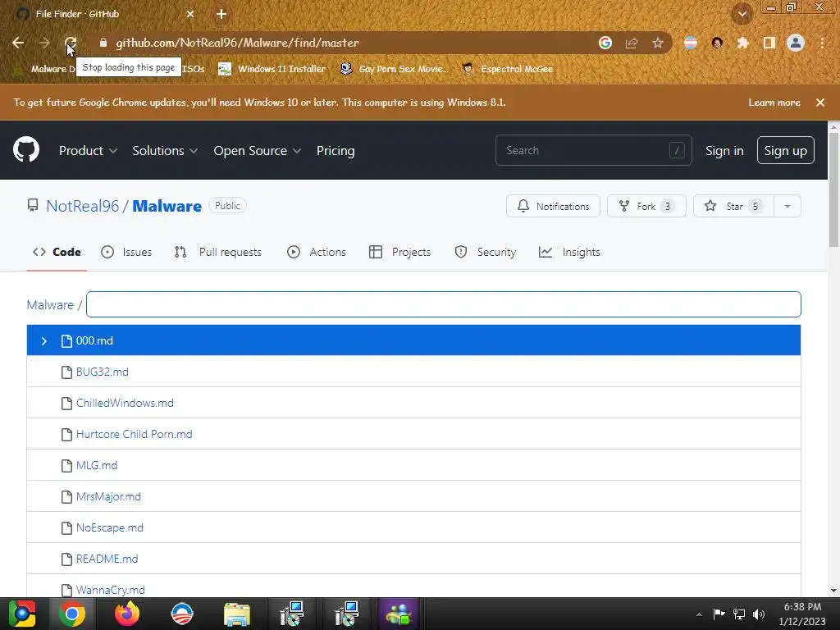Click the chevron on the 000.md row

click(x=44, y=340)
